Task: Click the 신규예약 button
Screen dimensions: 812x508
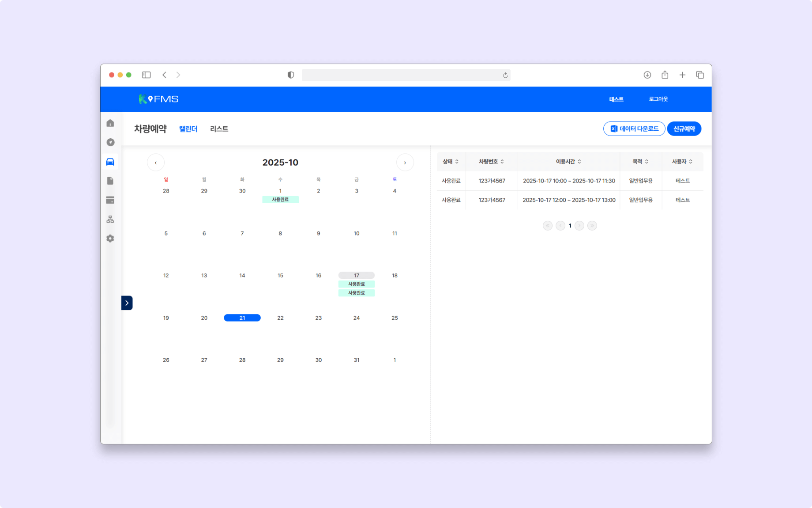Action: [684, 129]
